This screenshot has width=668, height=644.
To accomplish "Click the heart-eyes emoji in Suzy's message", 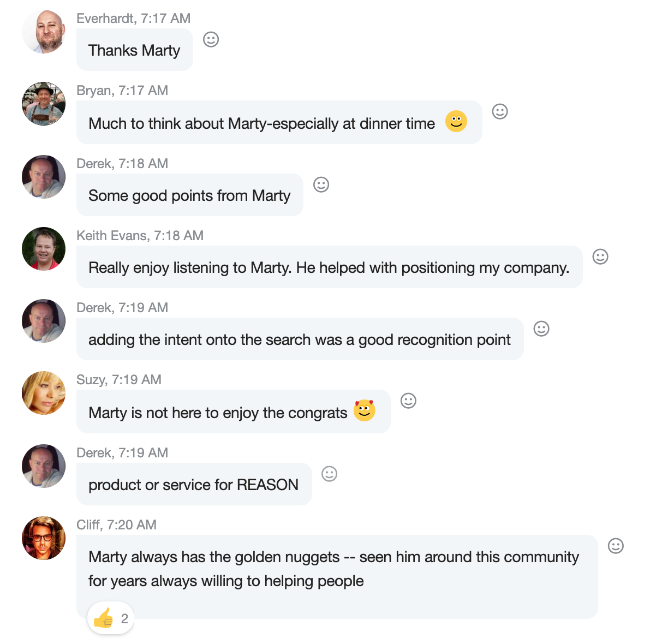I will [364, 410].
